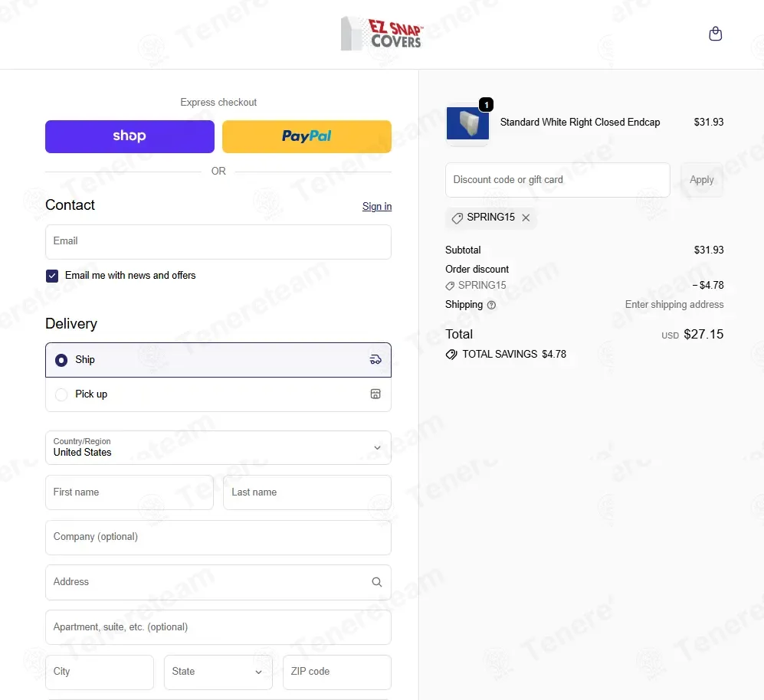Expand the State dropdown
Image resolution: width=764 pixels, height=700 pixels.
(x=218, y=672)
